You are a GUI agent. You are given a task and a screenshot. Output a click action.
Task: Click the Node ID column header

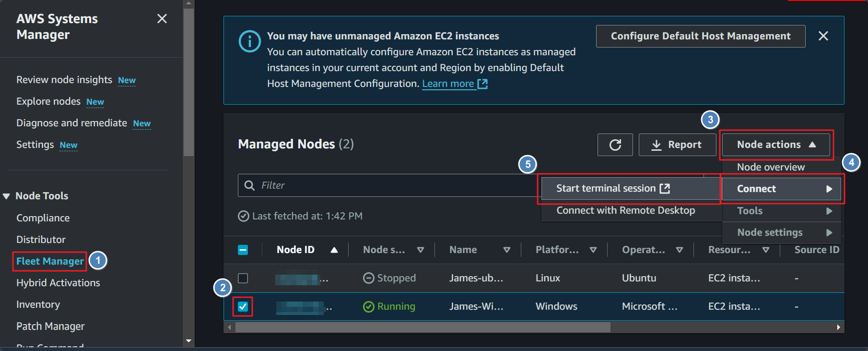pos(295,250)
